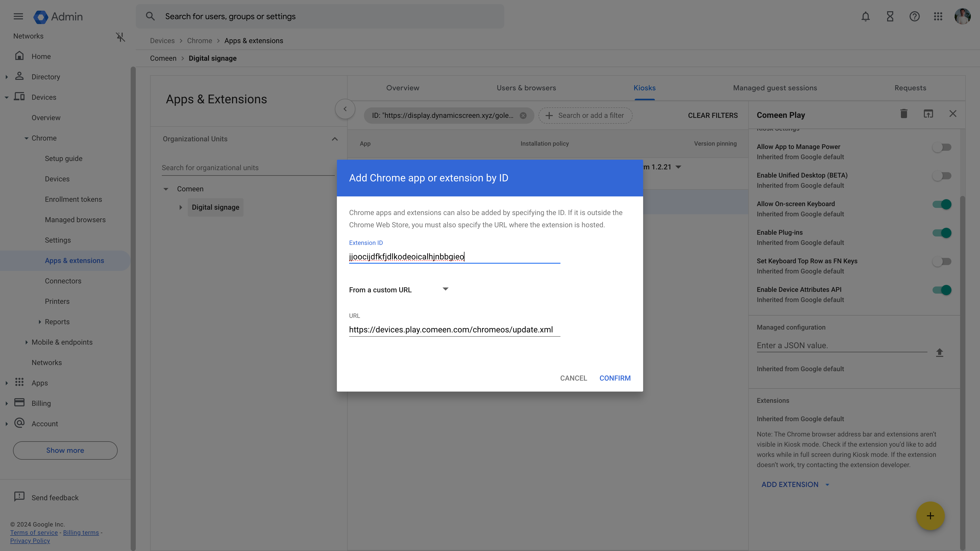Click Search for organizational units field
Screen dimensions: 980x551
click(248, 168)
